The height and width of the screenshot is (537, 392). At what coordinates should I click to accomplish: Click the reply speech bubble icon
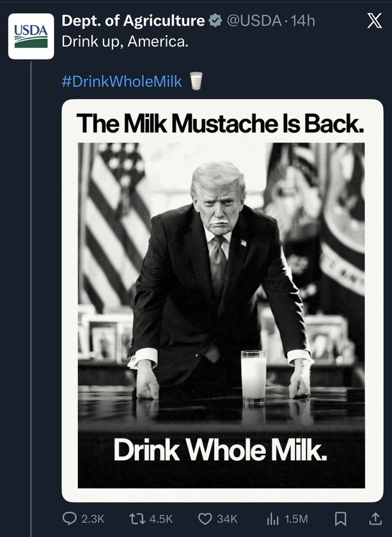click(69, 518)
